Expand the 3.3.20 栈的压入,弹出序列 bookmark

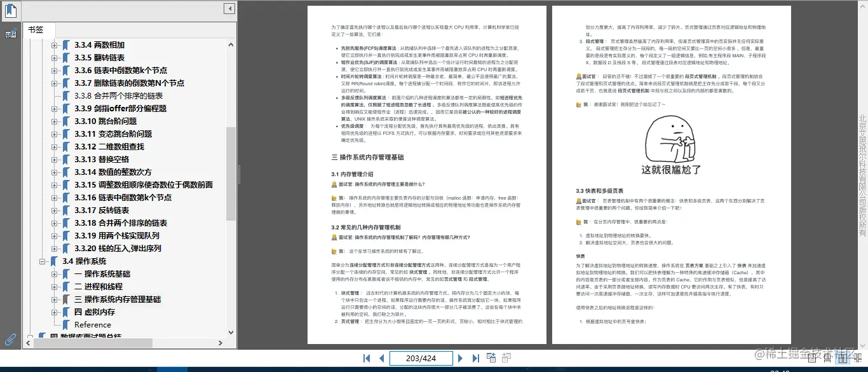(x=54, y=249)
